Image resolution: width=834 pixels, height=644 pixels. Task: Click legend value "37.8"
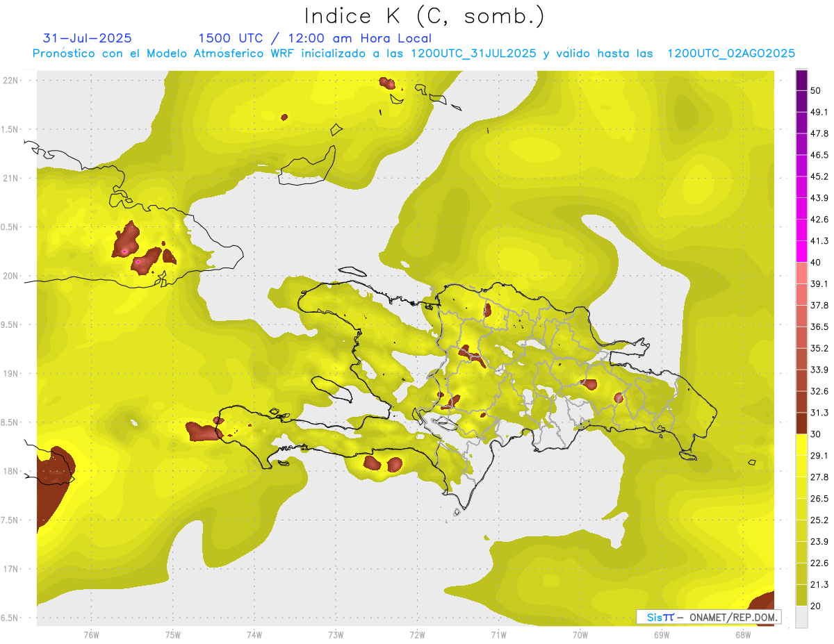click(x=819, y=305)
